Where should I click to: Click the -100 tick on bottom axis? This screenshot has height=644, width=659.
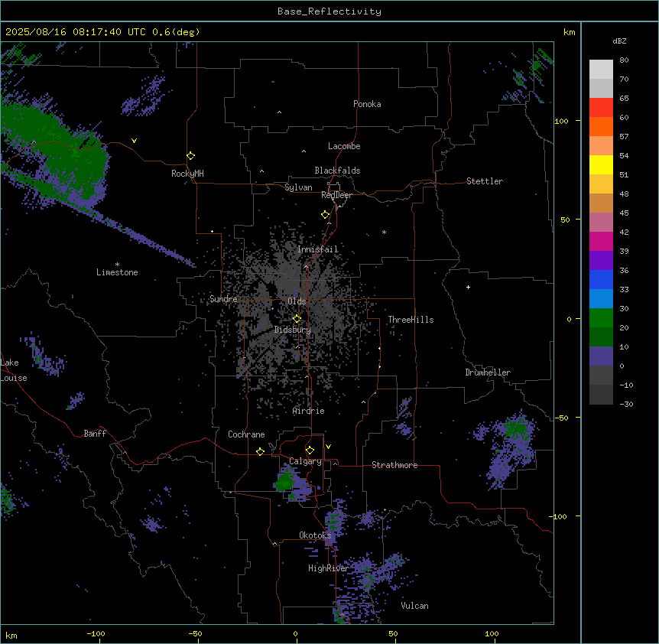coord(96,633)
